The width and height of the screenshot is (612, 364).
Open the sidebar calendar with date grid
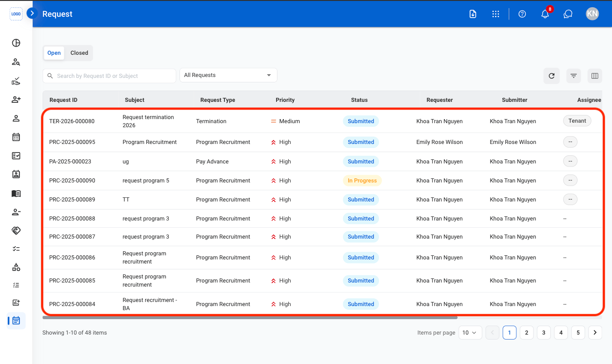[x=16, y=137]
